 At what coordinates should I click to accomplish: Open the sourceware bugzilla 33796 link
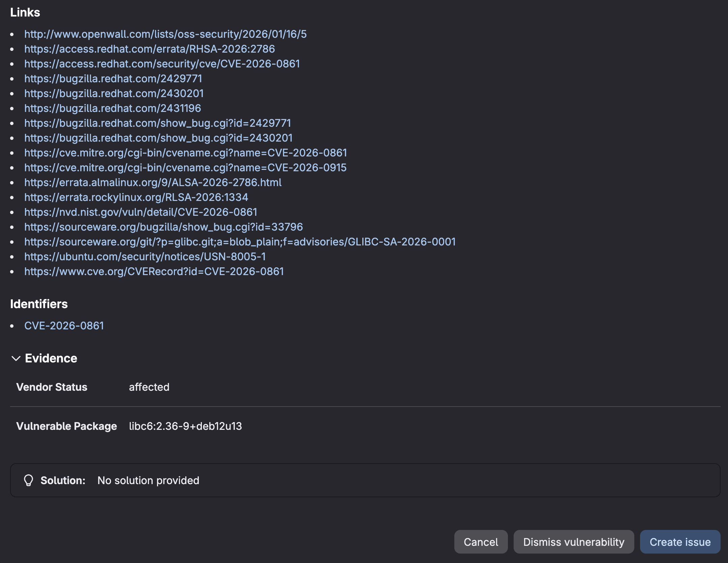163,227
